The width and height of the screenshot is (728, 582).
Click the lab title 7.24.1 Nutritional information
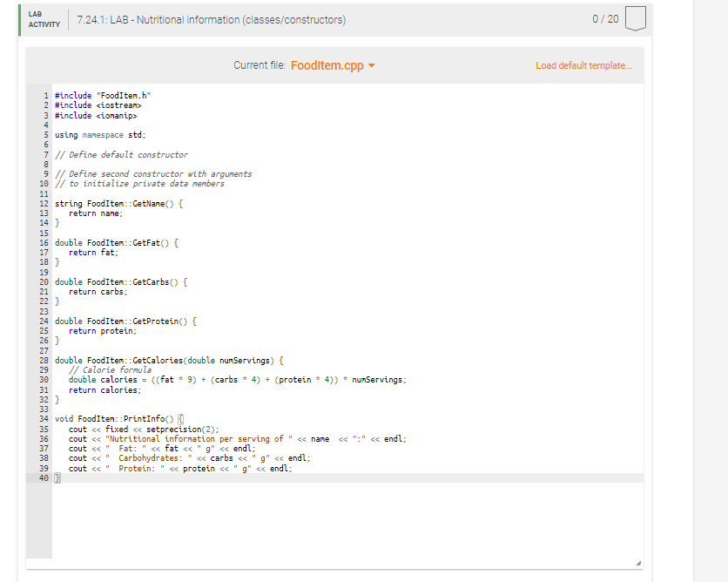point(212,20)
